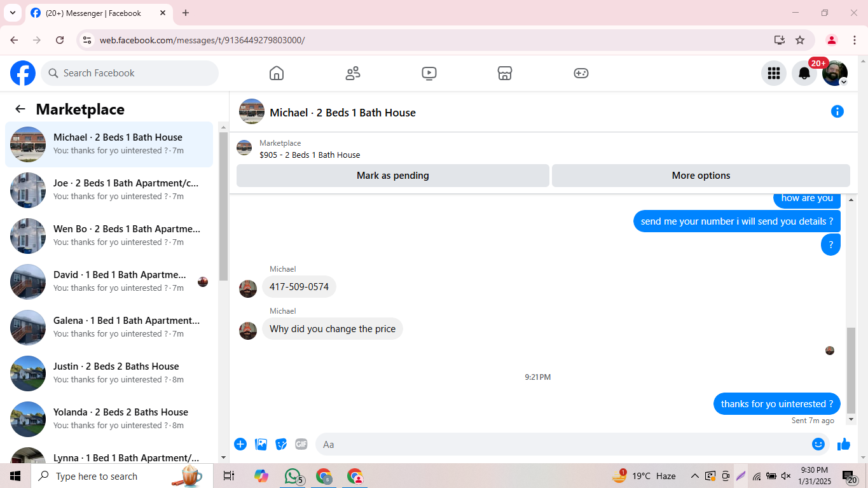Open the weather widget showing 19°C Haze
868x488 pixels.
pyautogui.click(x=644, y=476)
